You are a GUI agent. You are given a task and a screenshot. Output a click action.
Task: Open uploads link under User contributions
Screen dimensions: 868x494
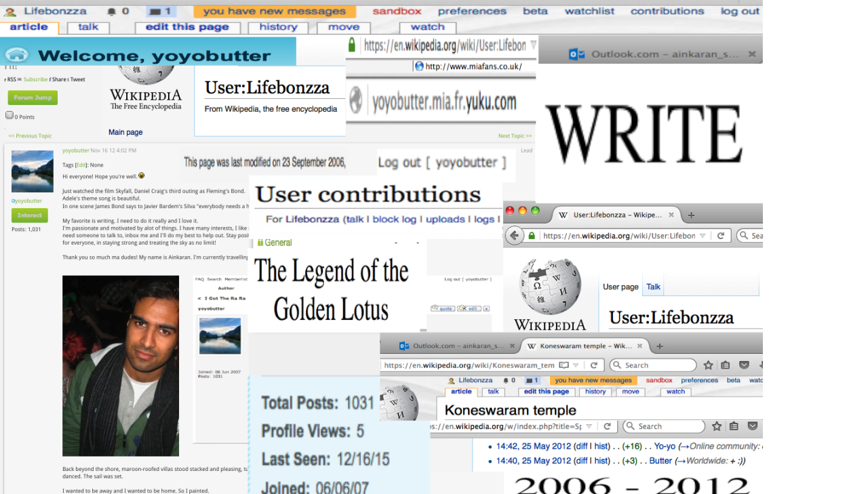(446, 220)
